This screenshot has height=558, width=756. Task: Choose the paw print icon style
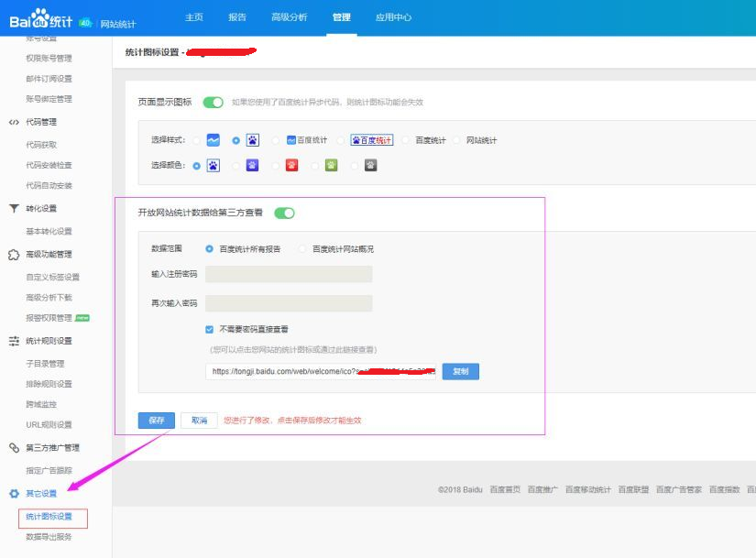pyautogui.click(x=252, y=140)
